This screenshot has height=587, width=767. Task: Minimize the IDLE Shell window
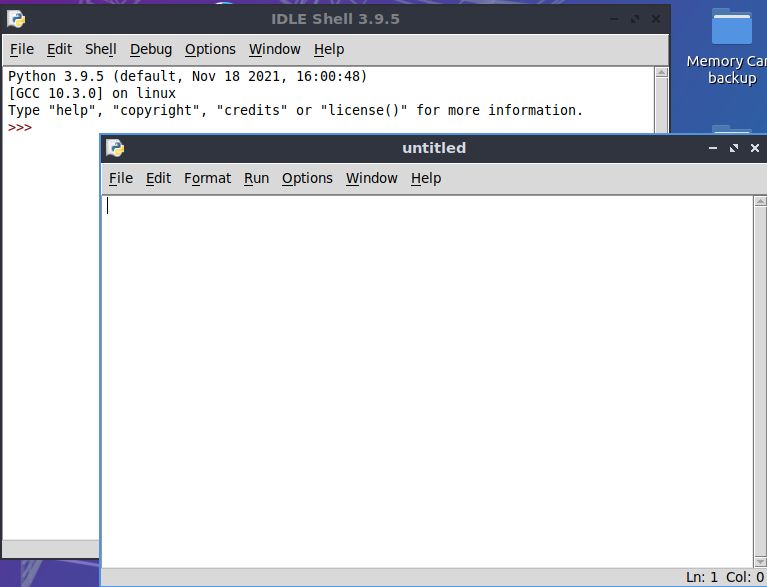614,19
